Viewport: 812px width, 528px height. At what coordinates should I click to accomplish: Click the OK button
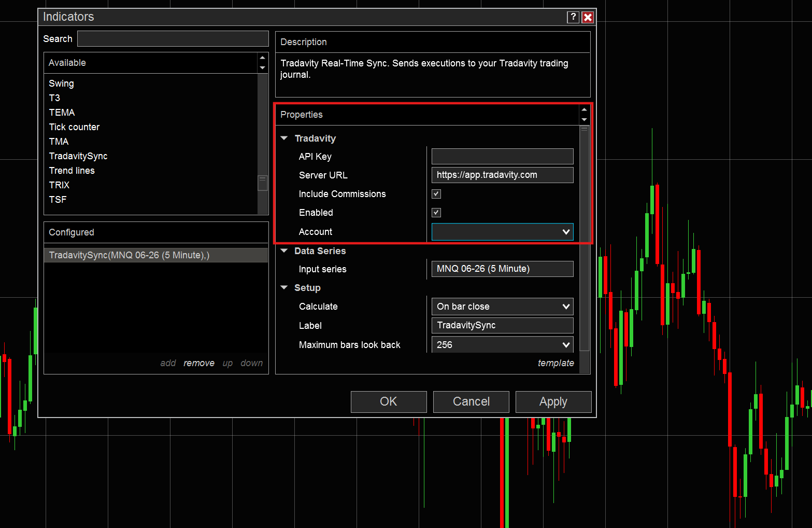coord(389,401)
